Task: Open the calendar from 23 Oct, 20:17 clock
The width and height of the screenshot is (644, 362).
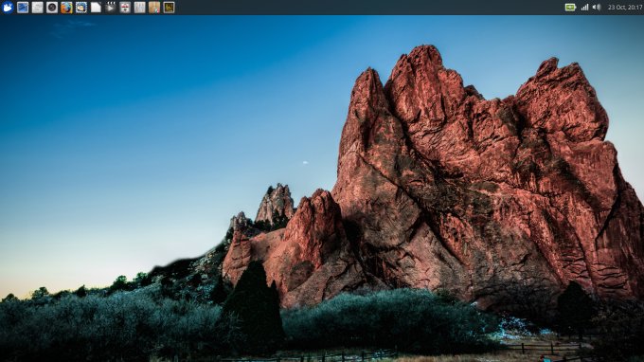Action: click(x=625, y=8)
